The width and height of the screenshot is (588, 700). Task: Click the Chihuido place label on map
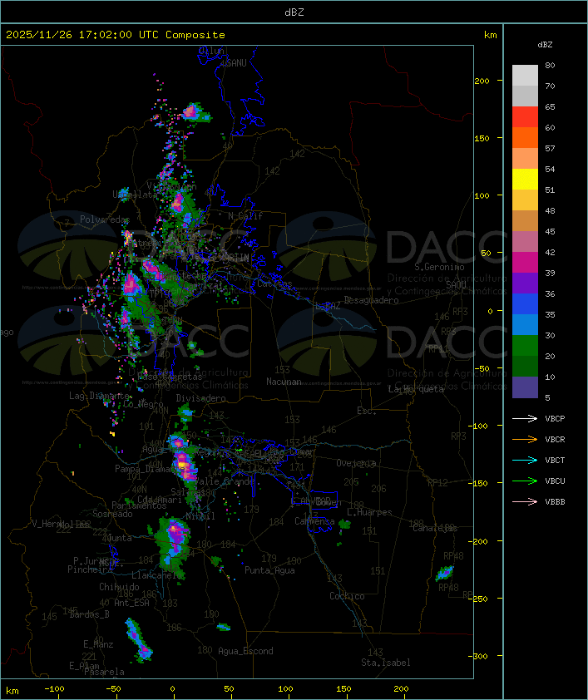point(119,587)
